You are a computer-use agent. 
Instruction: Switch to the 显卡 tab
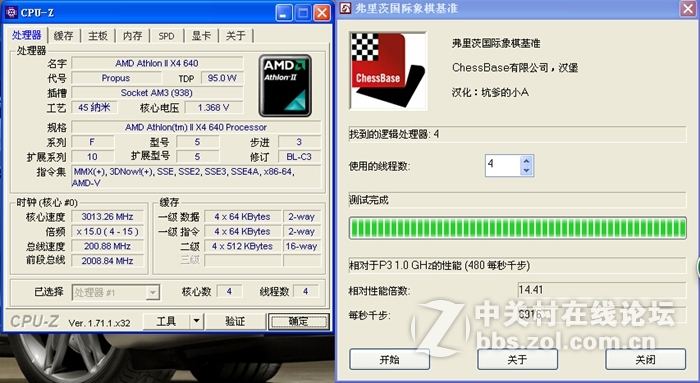pyautogui.click(x=201, y=36)
